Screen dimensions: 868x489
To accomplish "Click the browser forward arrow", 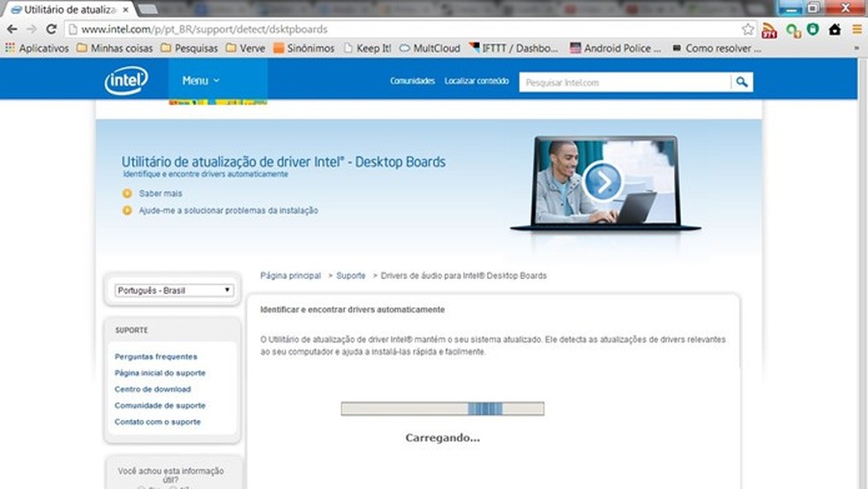I will (x=32, y=29).
